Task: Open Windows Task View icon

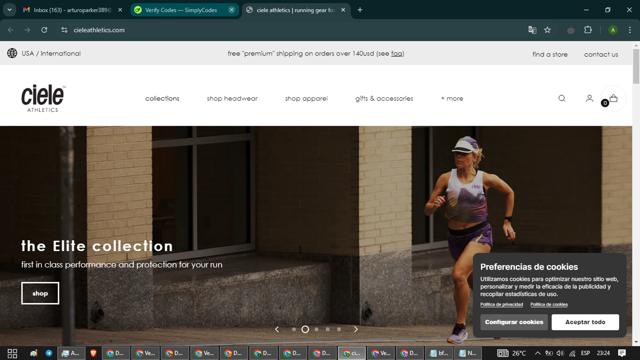Action: tap(12, 353)
